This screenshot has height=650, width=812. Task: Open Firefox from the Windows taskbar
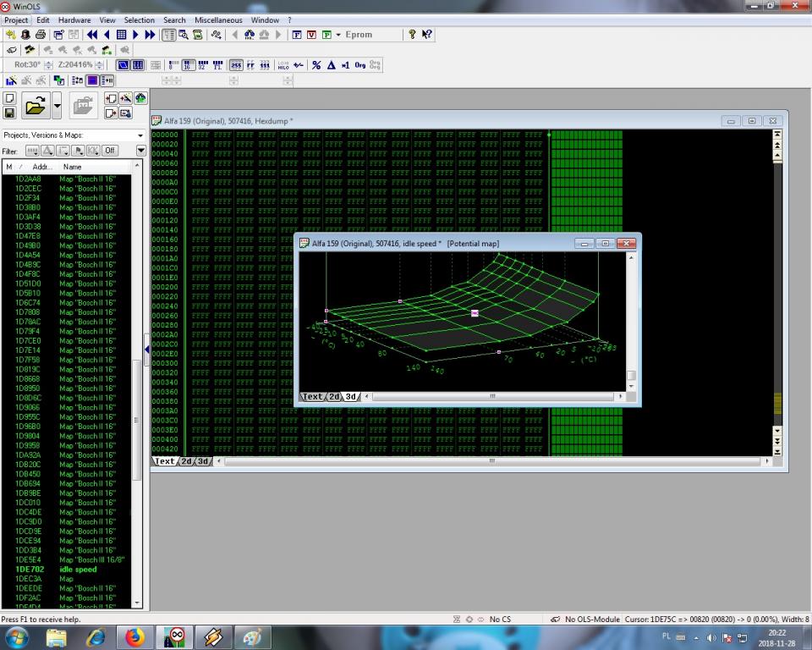pos(134,637)
